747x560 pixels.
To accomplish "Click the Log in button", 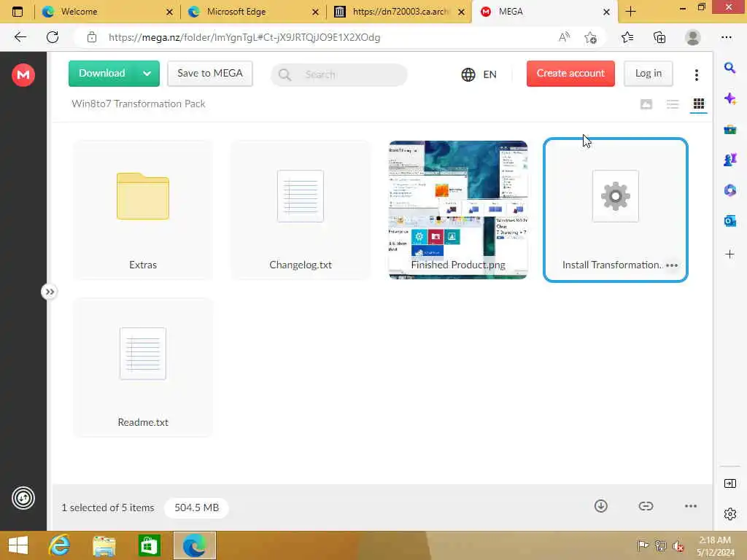I will [648, 74].
